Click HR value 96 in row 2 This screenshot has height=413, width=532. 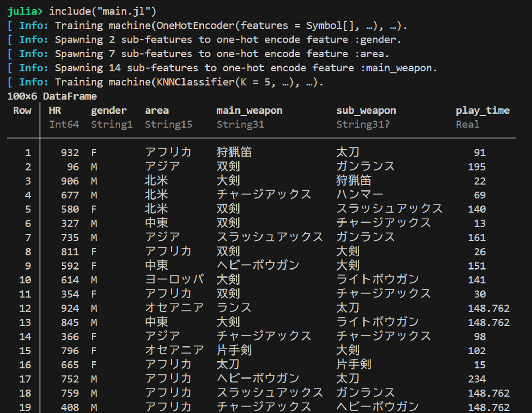[x=73, y=167]
